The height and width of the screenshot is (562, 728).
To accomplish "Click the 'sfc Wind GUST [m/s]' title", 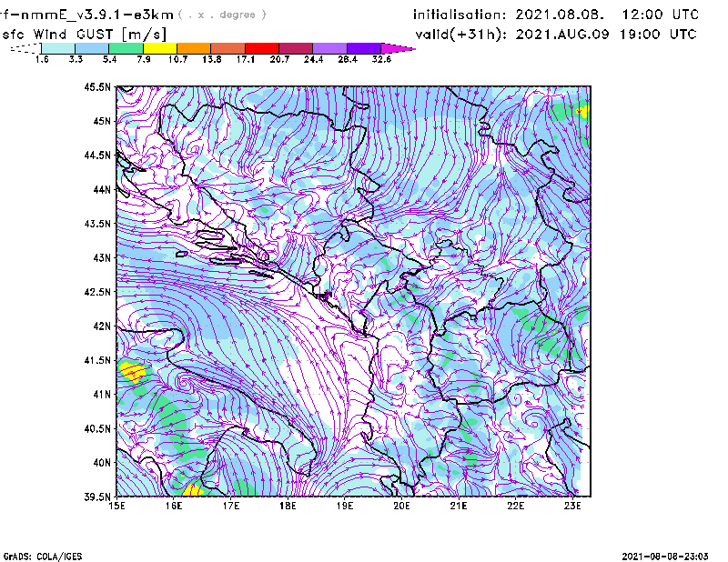I will click(x=84, y=35).
